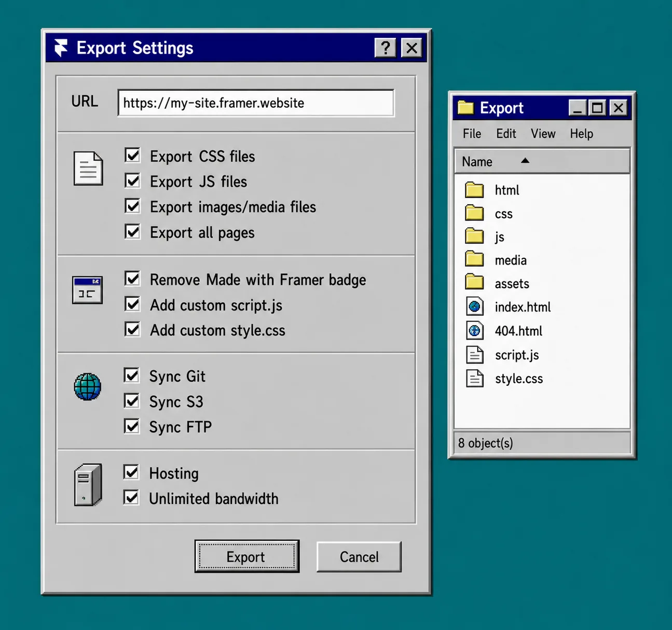Toggle Add custom style.css checkbox

(133, 329)
